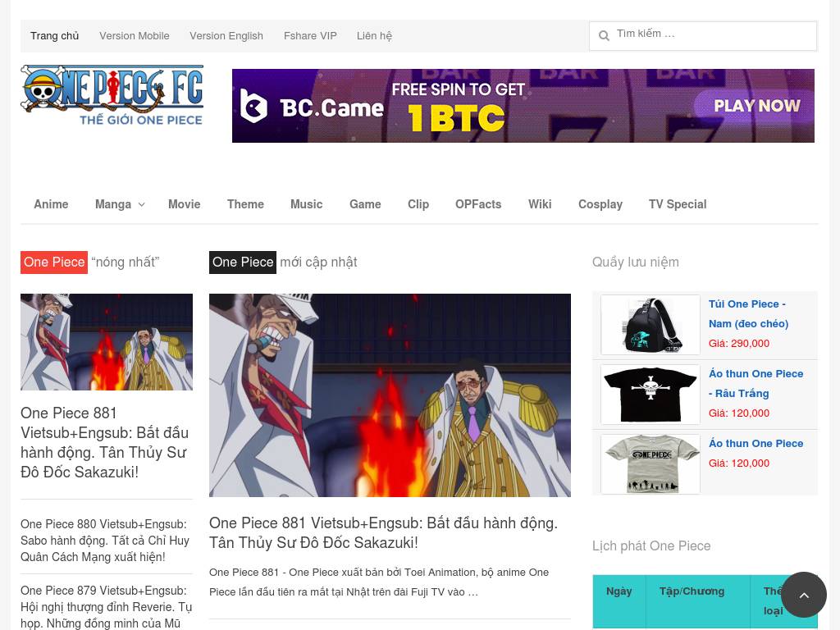840x630 pixels.
Task: Click the BC.Game Play Now banner
Action: pos(523,106)
